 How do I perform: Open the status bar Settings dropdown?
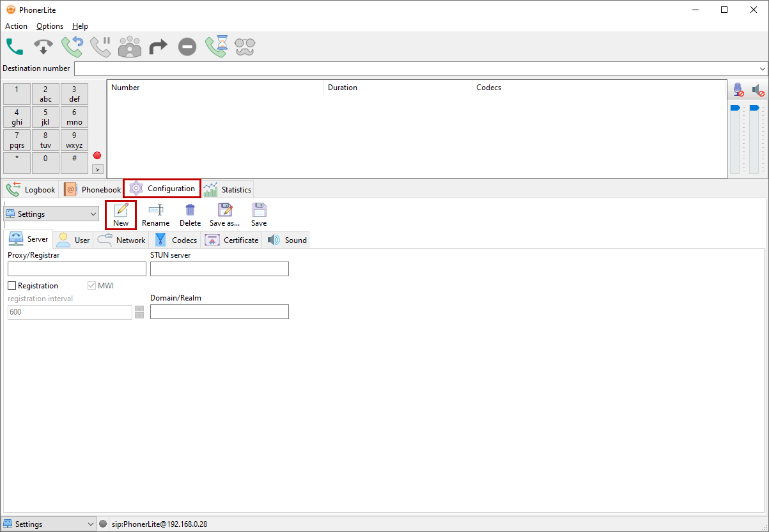(x=49, y=524)
